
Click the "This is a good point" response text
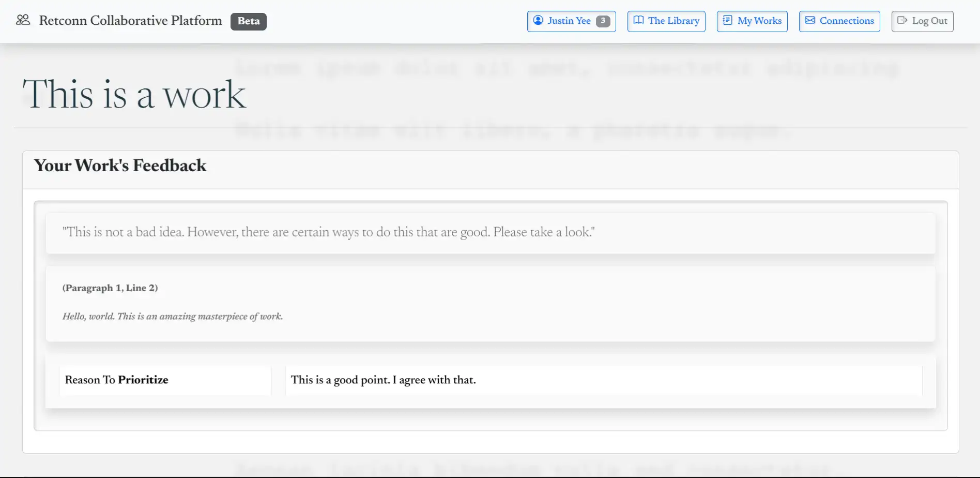[x=383, y=380]
